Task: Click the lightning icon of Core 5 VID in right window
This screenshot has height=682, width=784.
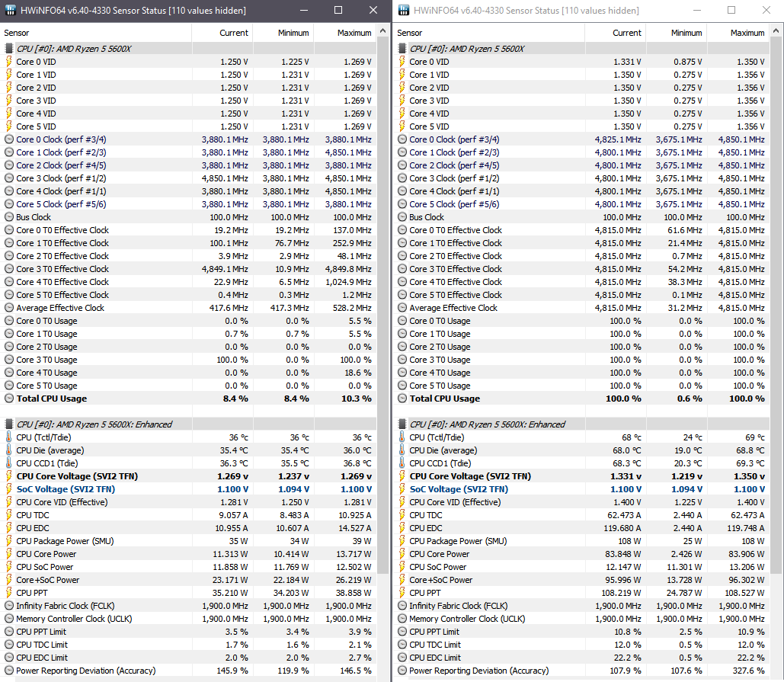Action: point(402,126)
